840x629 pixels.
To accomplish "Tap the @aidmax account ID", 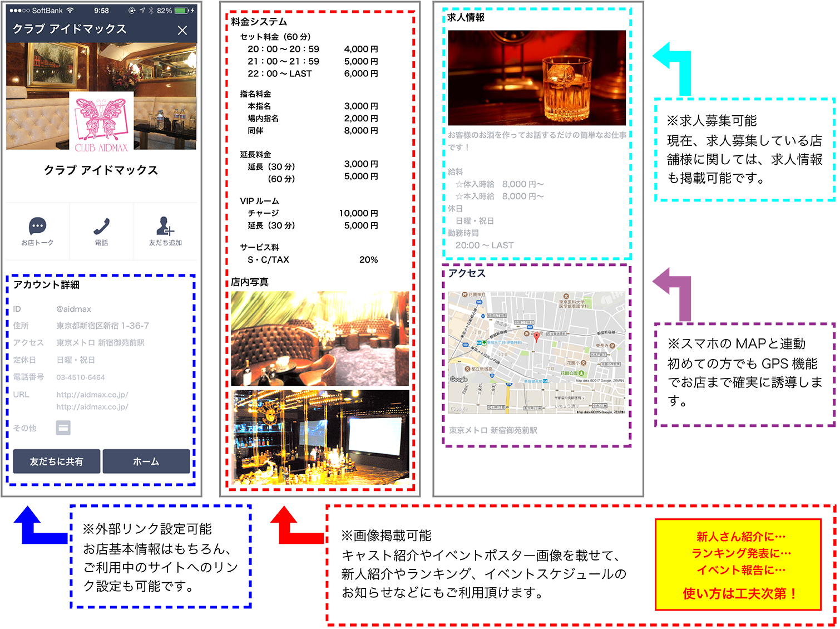I will pos(73,309).
